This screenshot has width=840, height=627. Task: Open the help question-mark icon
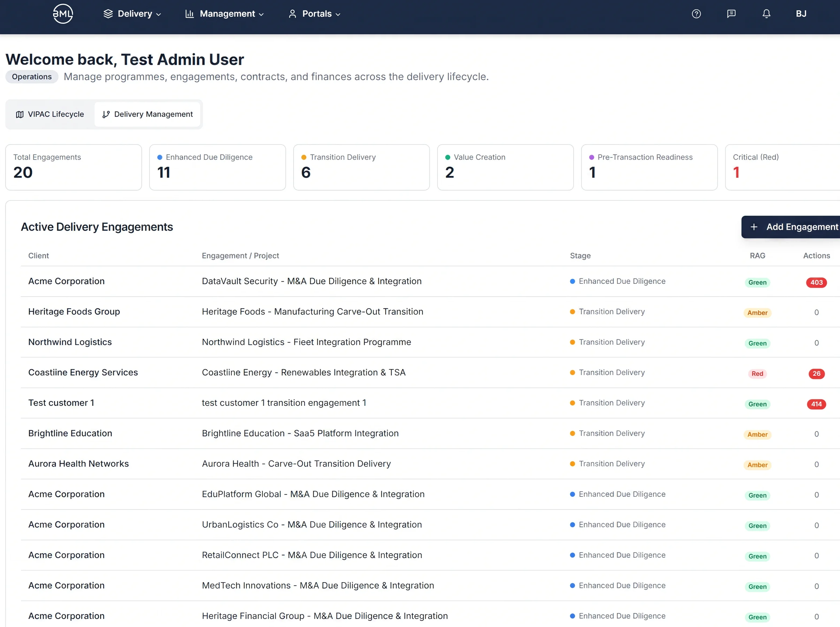click(696, 14)
